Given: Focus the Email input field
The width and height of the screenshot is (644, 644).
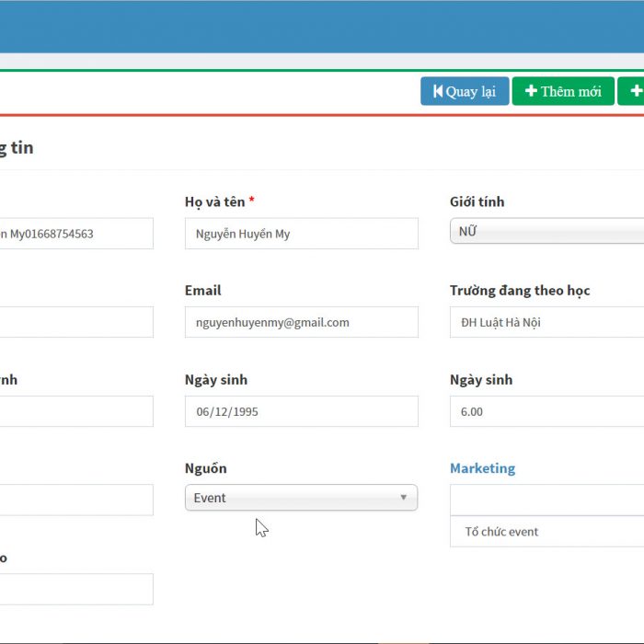Looking at the screenshot, I should coord(301,322).
